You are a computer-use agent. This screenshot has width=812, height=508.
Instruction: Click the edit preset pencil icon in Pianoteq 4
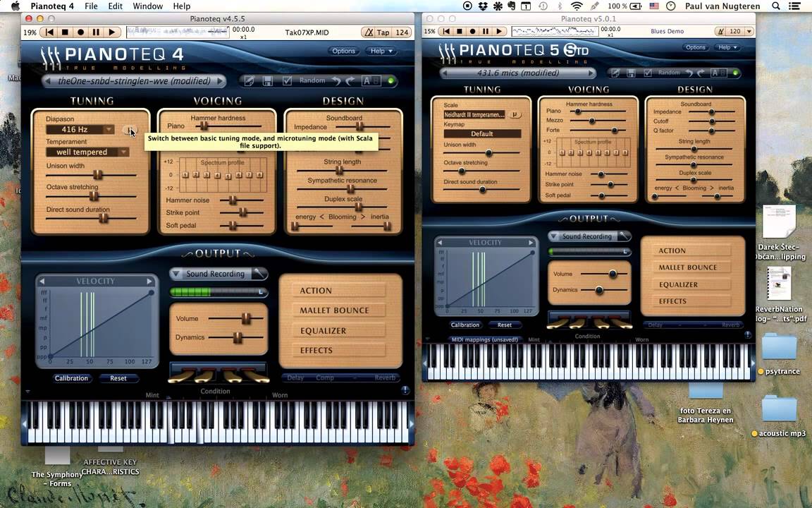pos(250,81)
